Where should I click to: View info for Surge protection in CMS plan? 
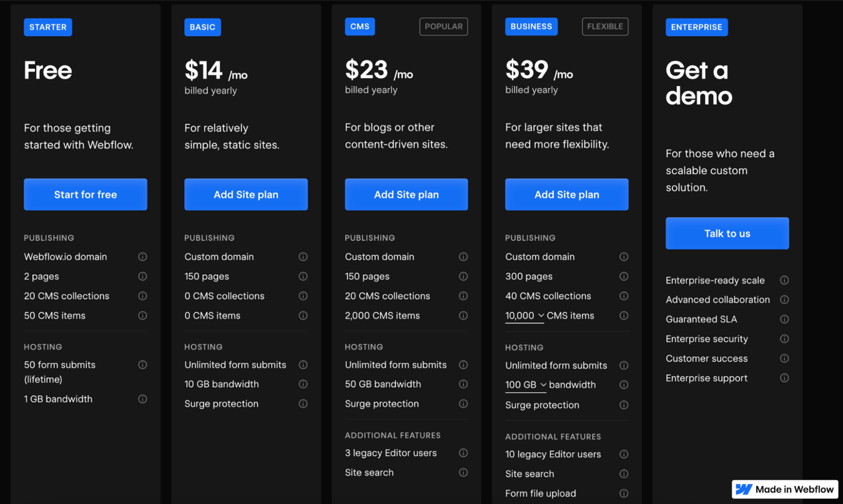click(x=463, y=403)
